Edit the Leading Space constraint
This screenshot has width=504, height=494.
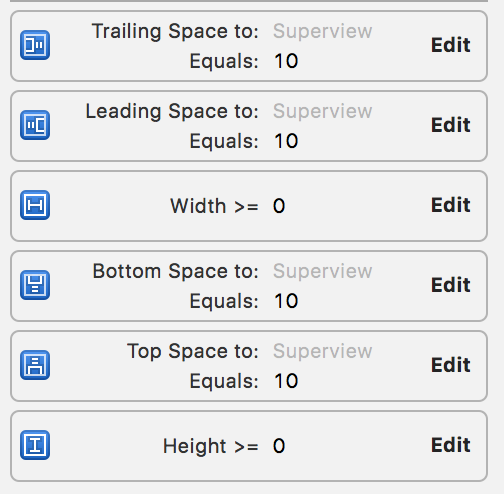coord(451,125)
